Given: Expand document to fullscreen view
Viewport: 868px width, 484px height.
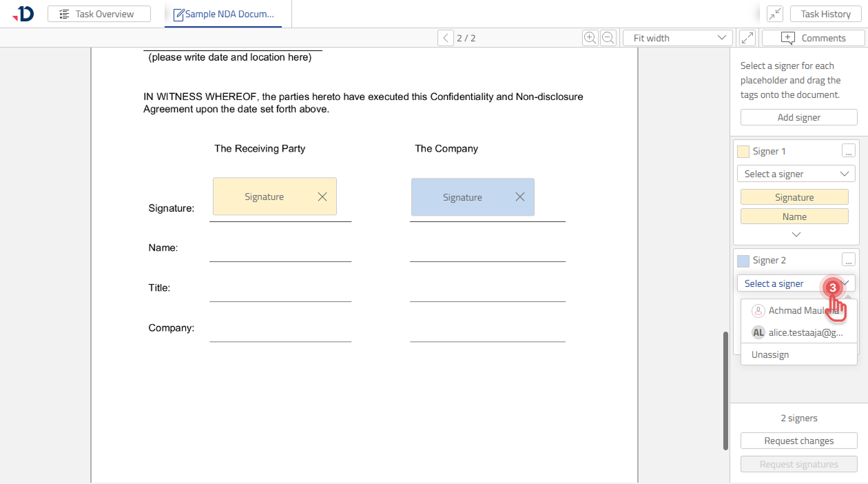Looking at the screenshot, I should tap(747, 38).
